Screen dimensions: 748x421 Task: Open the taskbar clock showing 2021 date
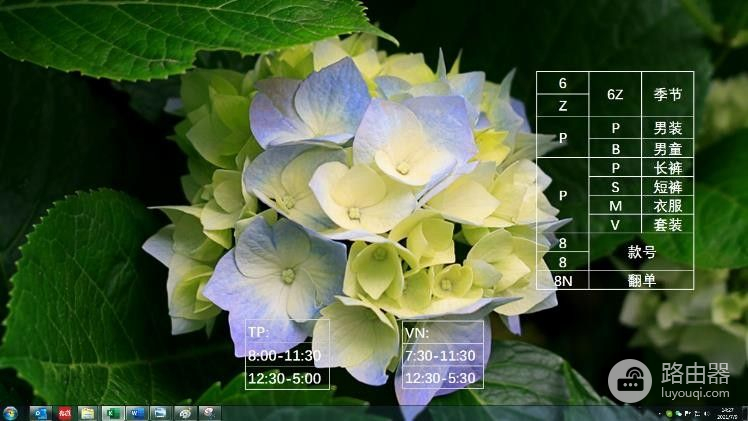click(727, 413)
